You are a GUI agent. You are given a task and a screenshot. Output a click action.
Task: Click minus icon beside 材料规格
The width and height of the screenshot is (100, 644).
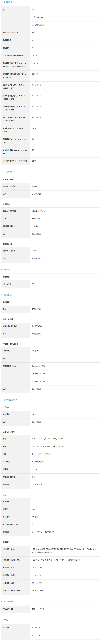pyautogui.click(x=2, y=2)
